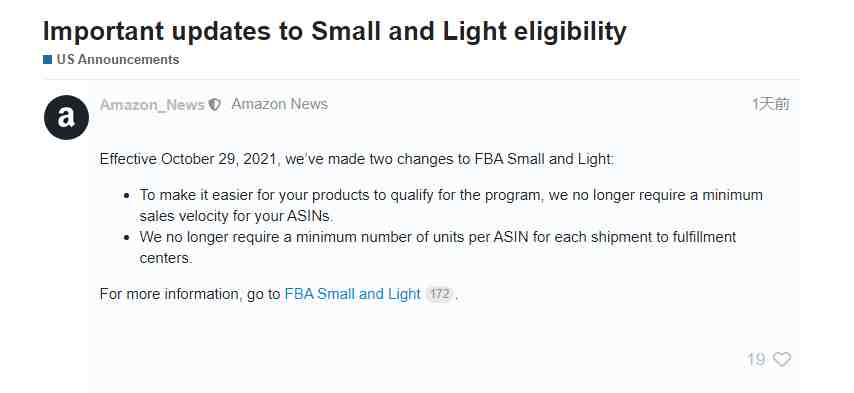
Task: Open the 1天前 post timestamp
Action: click(771, 104)
